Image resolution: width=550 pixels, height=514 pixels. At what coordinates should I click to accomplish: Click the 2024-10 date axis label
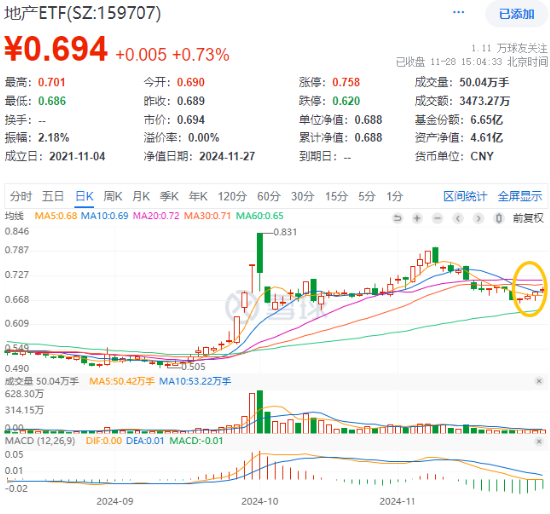(x=260, y=501)
